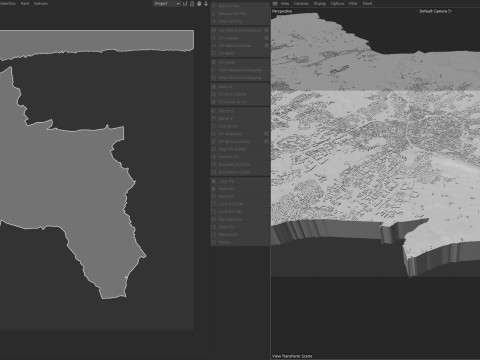Choose Mirror U command
The width and height of the screenshot is (480, 360).
point(240,111)
